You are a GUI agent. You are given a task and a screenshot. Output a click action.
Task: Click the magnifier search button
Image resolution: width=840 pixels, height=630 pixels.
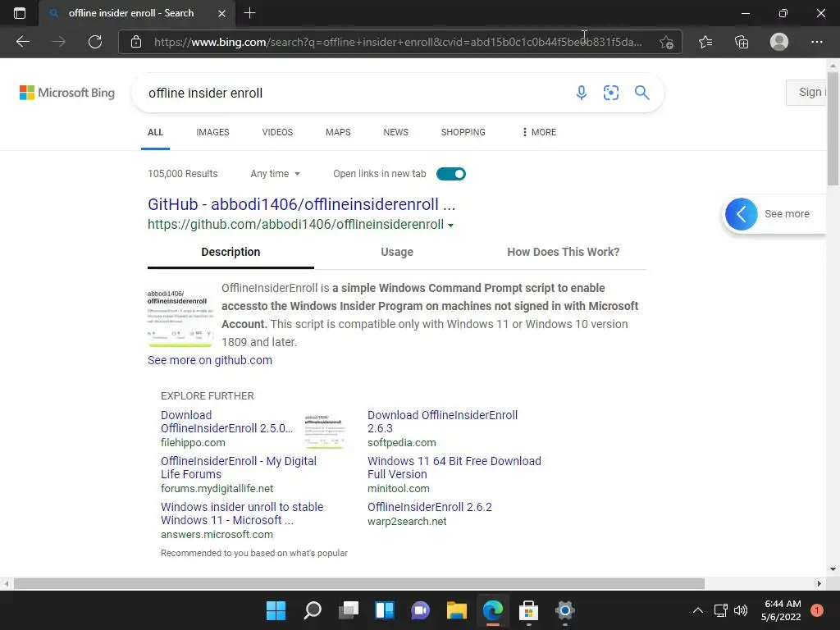(641, 93)
